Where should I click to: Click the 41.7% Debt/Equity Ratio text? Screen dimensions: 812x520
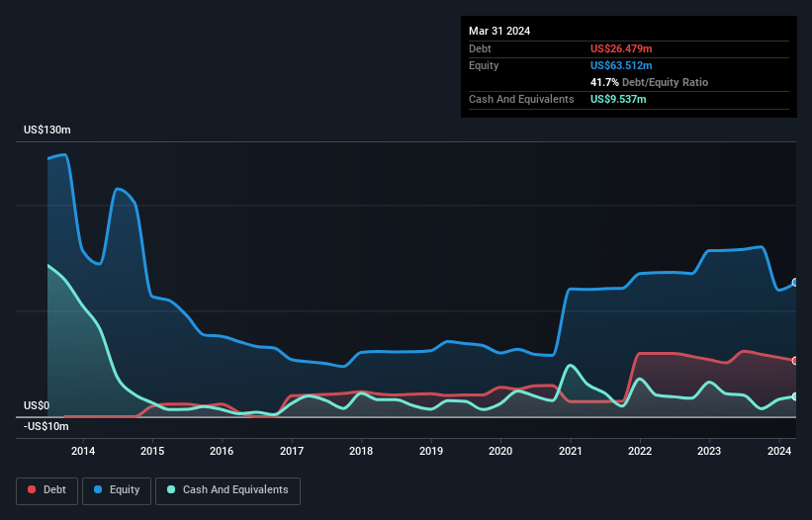point(649,82)
